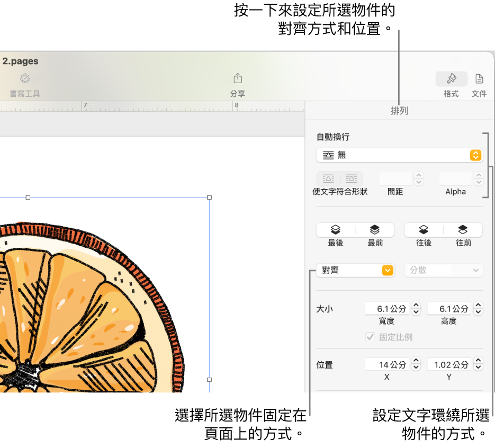Click the 寬度 width field
495x448 pixels.
click(x=387, y=309)
